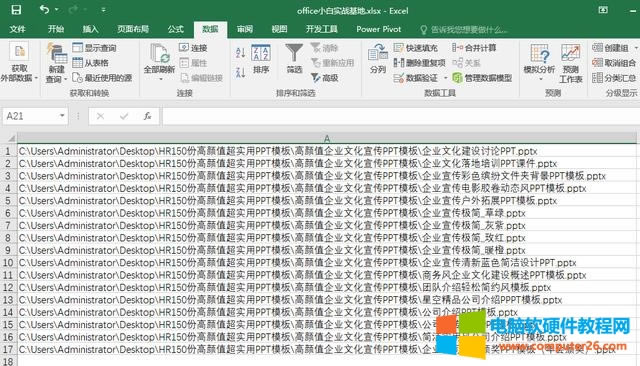Image resolution: width=640 pixels, height=366 pixels.
Task: Select column A header
Action: click(x=327, y=138)
